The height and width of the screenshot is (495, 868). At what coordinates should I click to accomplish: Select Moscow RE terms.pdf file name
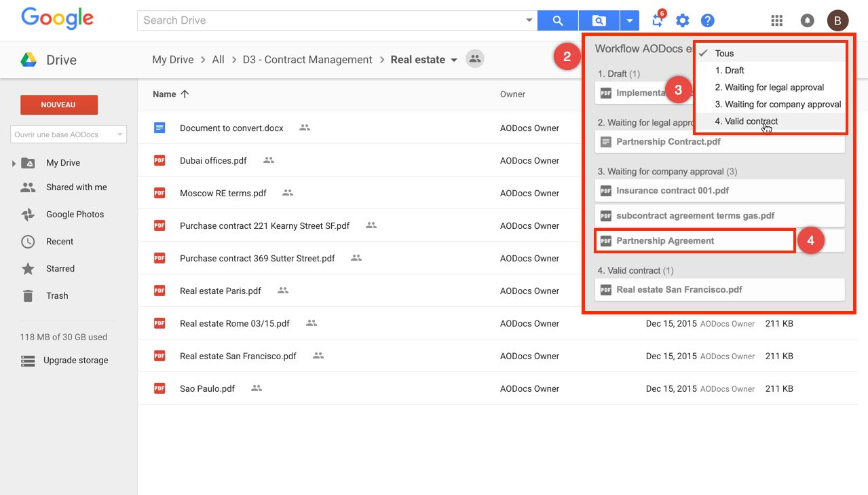pos(223,193)
